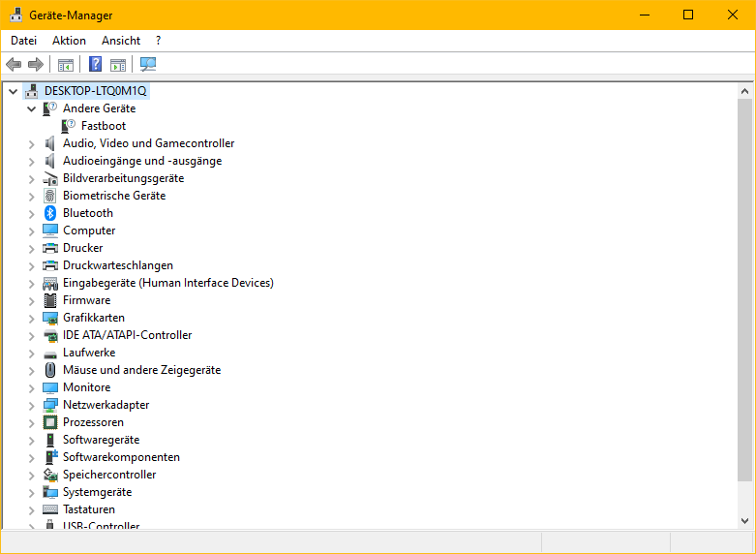The width and height of the screenshot is (756, 554).
Task: Collapse the DESKTOP-LTQ0M1Q root node
Action: (13, 91)
